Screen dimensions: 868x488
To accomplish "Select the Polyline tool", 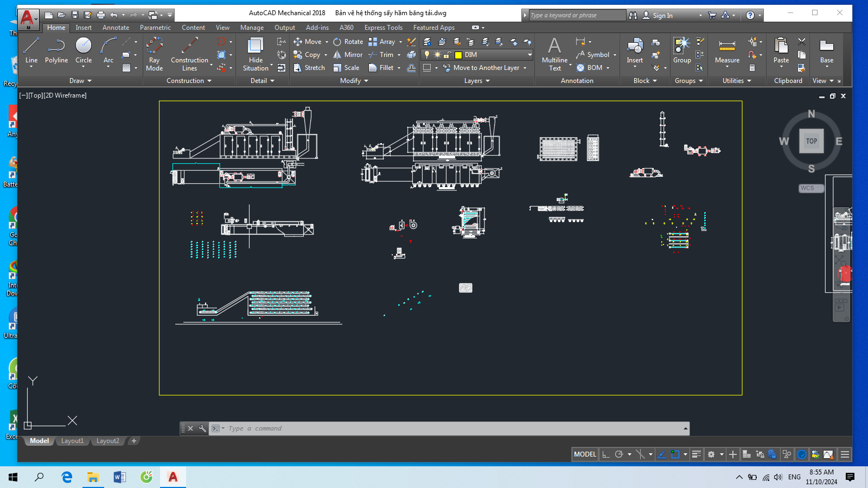I will click(56, 52).
